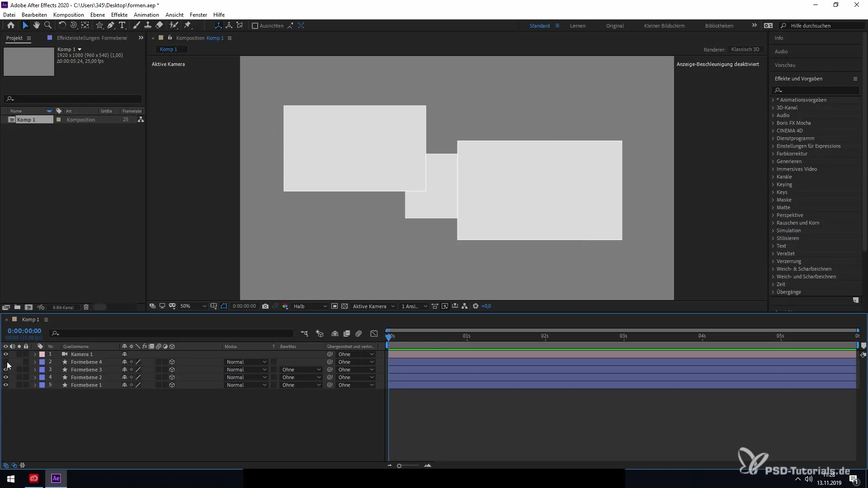
Task: Enable the Draft 3D icon in the timeline
Action: coord(320,334)
